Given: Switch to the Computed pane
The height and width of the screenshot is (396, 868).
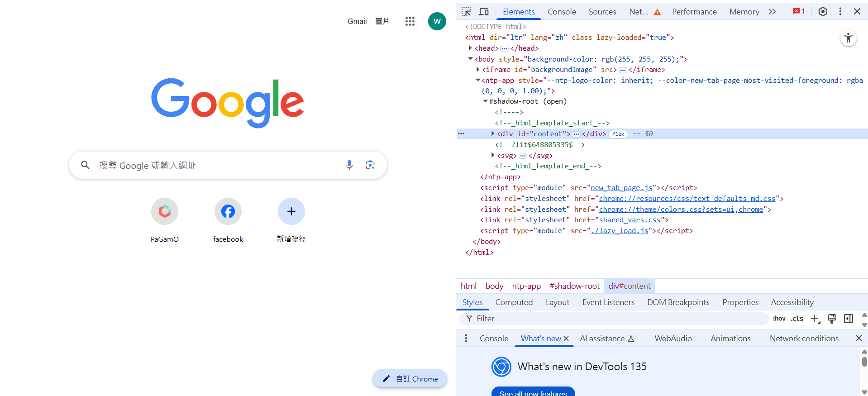Looking at the screenshot, I should point(514,302).
